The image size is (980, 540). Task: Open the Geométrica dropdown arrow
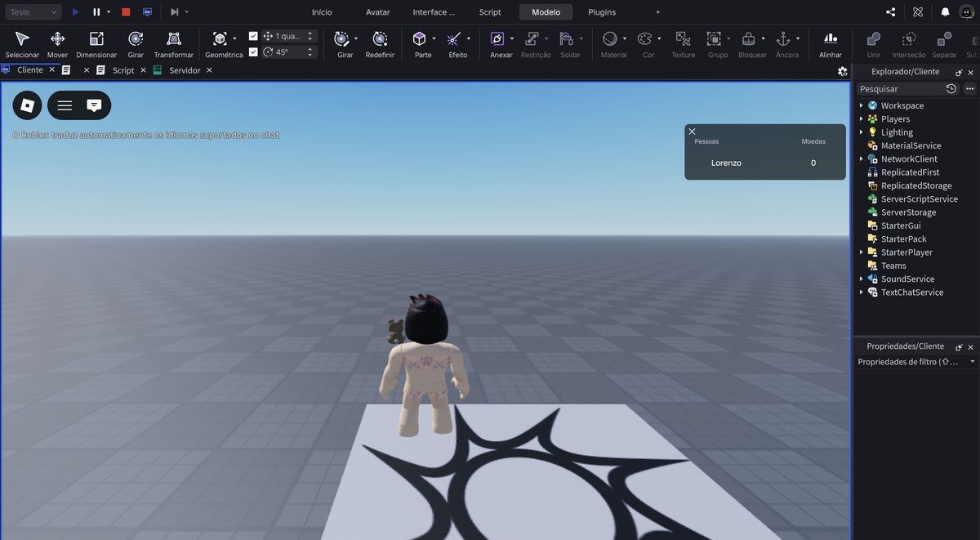coord(234,38)
